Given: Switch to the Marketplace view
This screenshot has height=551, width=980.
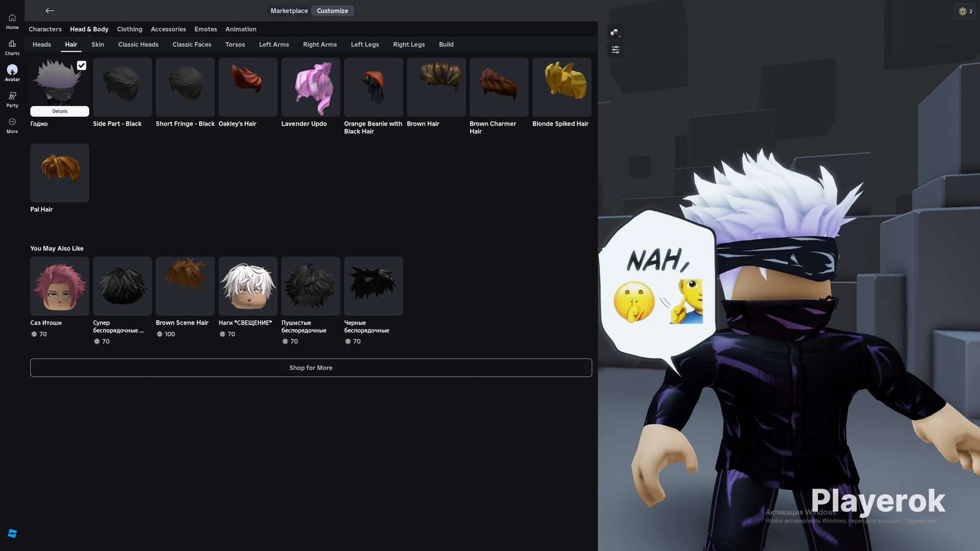Looking at the screenshot, I should [x=289, y=11].
